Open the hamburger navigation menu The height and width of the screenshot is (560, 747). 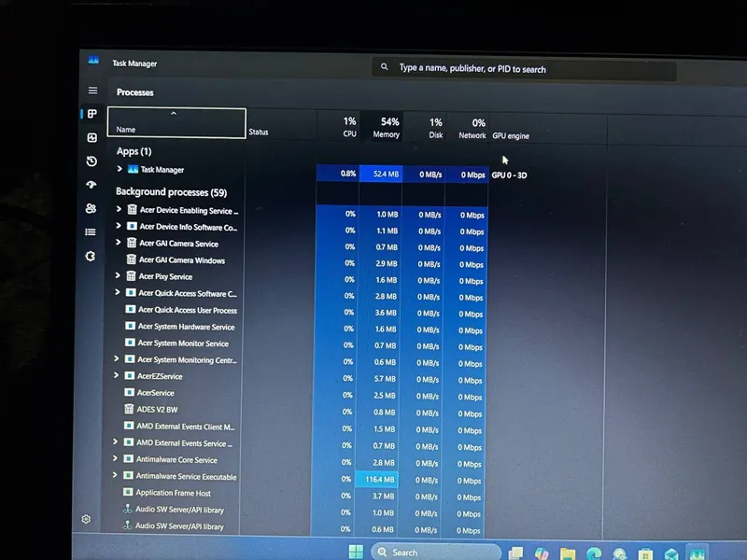point(92,90)
